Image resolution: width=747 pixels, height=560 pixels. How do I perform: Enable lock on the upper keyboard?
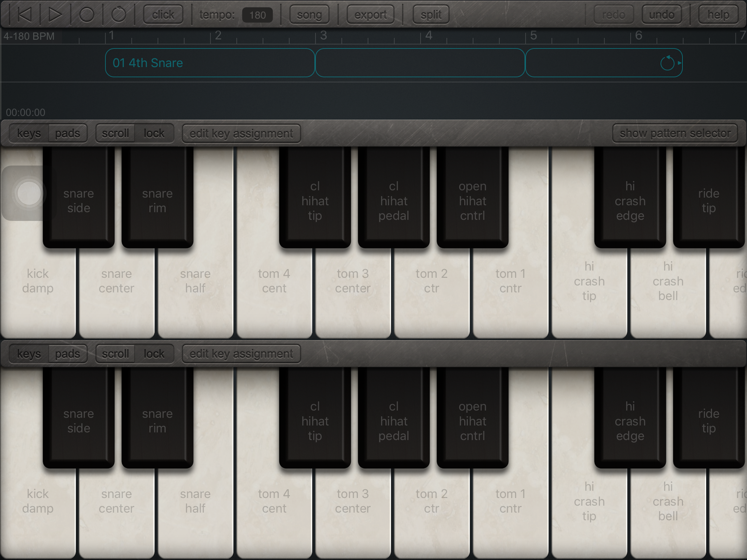point(154,133)
